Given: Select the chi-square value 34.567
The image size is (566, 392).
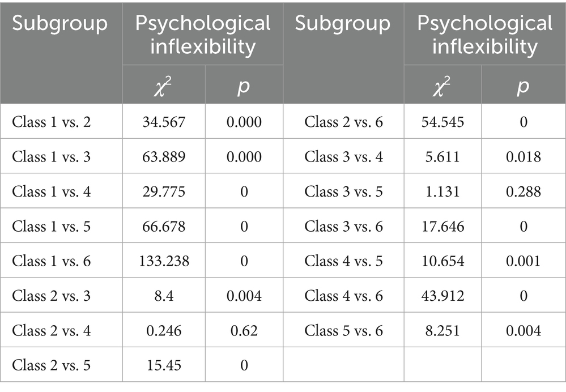Looking at the screenshot, I should [164, 122].
